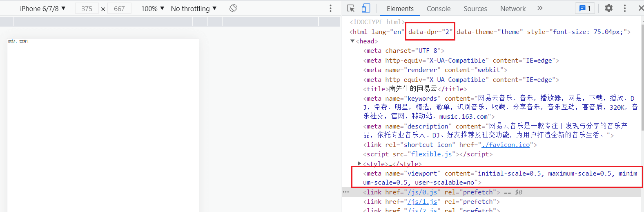The width and height of the screenshot is (644, 212).
Task: Close the DevTools panel
Action: pos(640,8)
